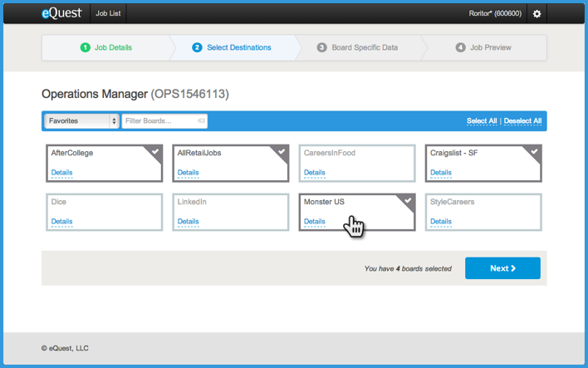Open Details for Dice
588x368 pixels.
tap(62, 221)
